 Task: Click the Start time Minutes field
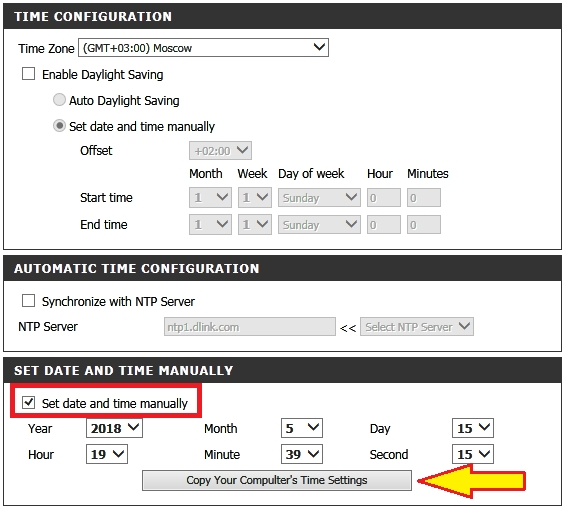(424, 198)
